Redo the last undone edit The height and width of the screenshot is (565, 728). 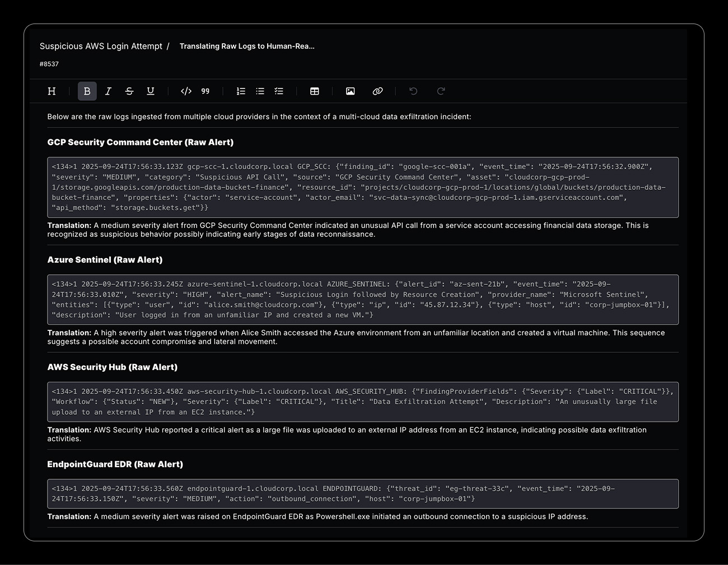click(x=441, y=91)
